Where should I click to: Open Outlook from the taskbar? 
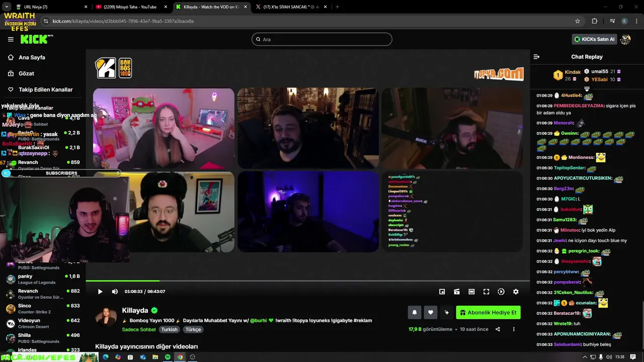[143, 357]
